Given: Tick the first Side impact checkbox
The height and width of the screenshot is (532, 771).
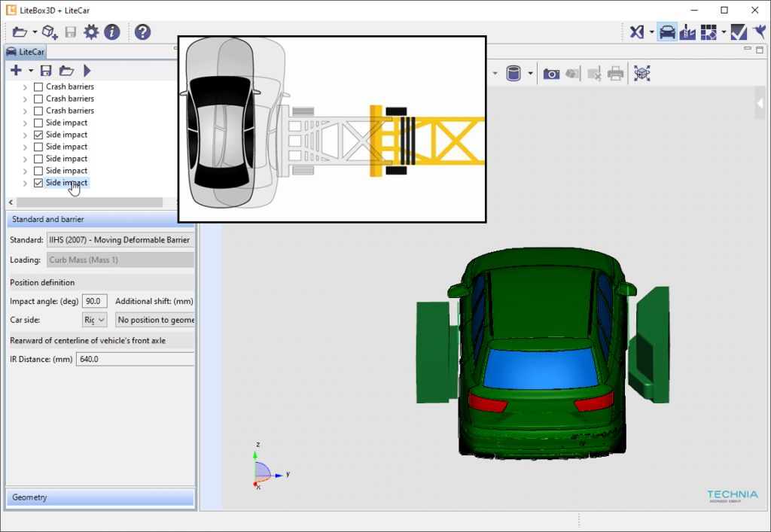Looking at the screenshot, I should click(x=38, y=123).
